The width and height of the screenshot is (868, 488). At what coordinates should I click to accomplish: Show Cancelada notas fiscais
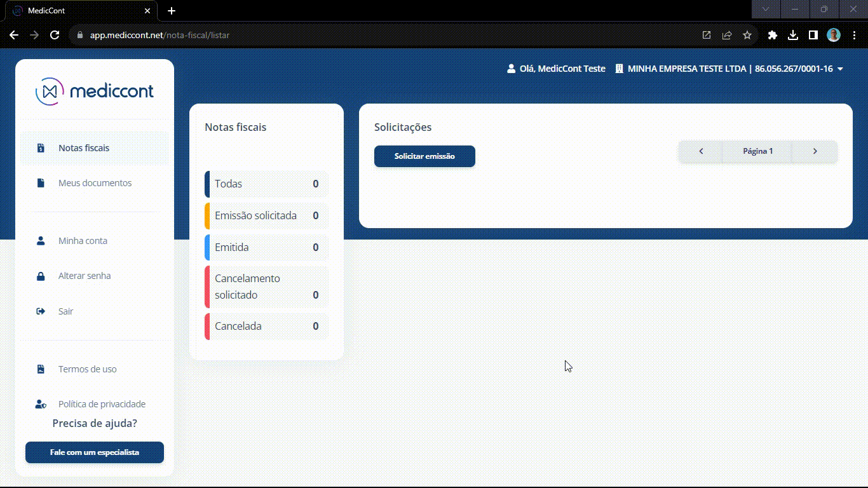pyautogui.click(x=266, y=326)
